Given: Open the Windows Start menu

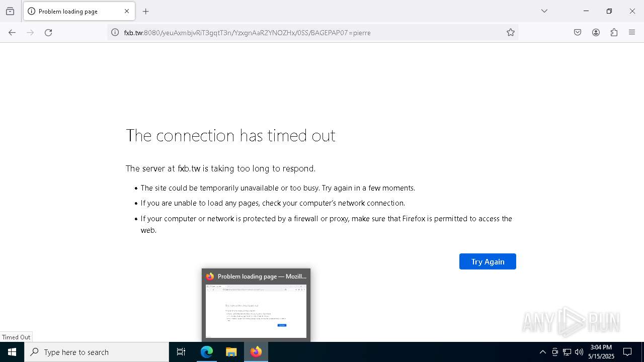Looking at the screenshot, I should (x=12, y=352).
